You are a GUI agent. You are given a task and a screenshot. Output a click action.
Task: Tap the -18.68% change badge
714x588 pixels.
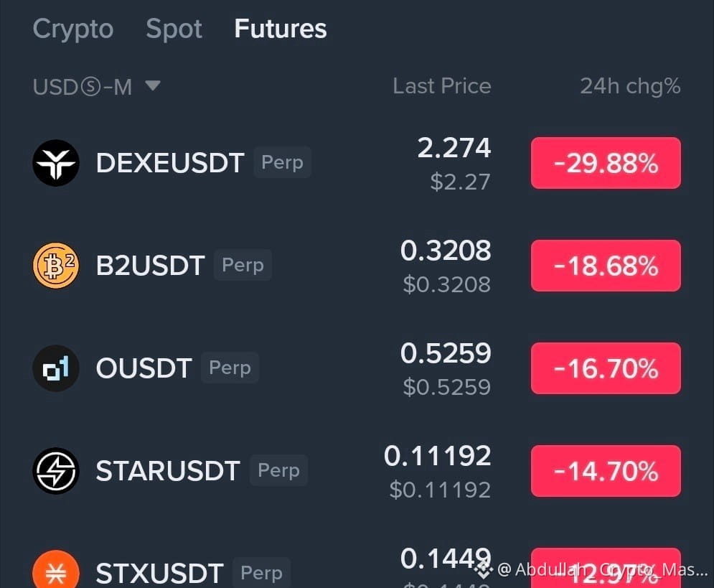(x=606, y=266)
